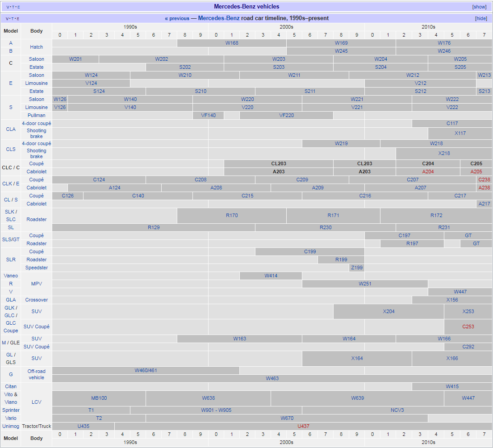This screenshot has width=493, height=448.
Task: Go to the « previous timeline link
Action: [x=177, y=18]
